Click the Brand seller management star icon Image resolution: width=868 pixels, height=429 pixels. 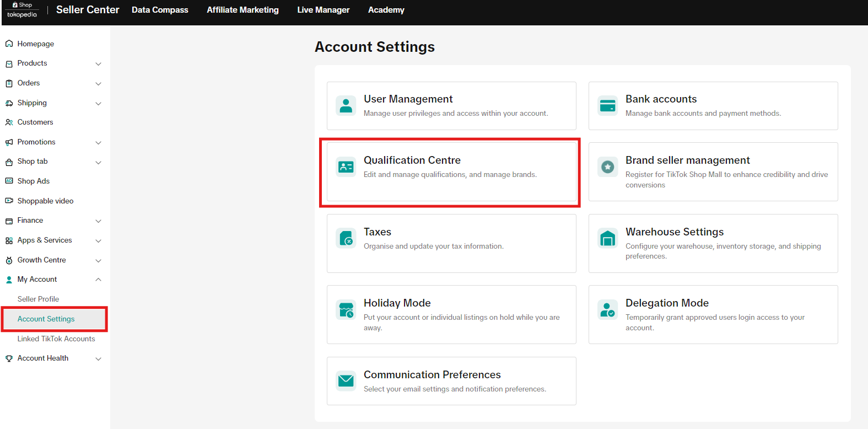(607, 167)
